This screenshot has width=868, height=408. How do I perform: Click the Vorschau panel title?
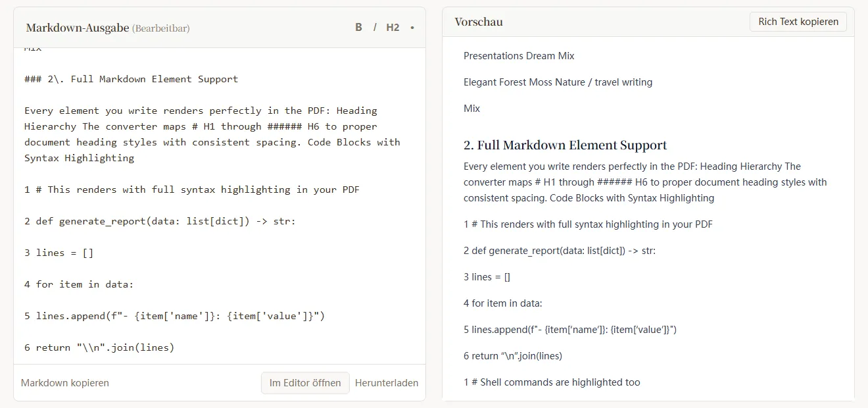(x=479, y=22)
